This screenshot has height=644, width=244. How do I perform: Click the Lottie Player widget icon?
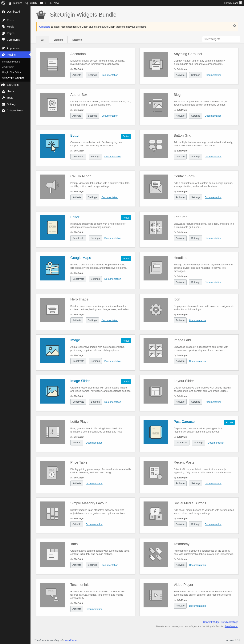52,432
